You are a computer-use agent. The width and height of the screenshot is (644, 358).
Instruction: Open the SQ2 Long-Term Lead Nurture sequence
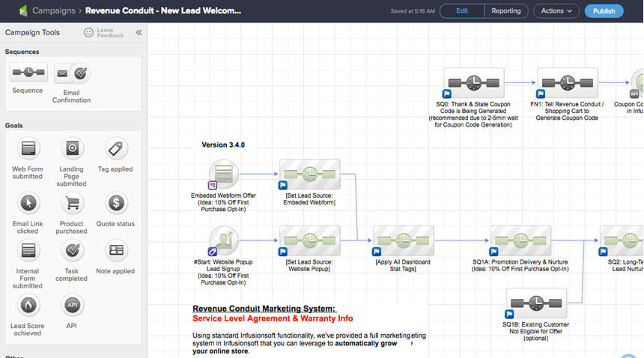622,240
